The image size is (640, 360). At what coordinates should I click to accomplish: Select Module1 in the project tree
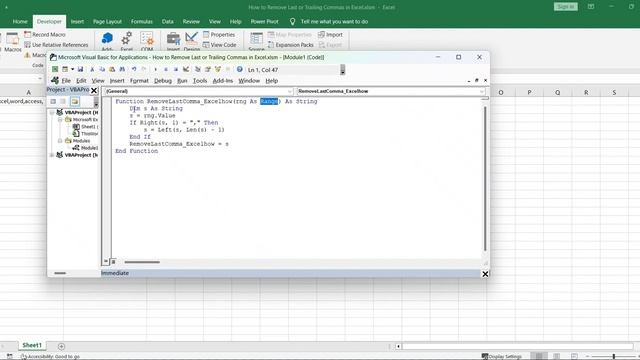(85, 148)
